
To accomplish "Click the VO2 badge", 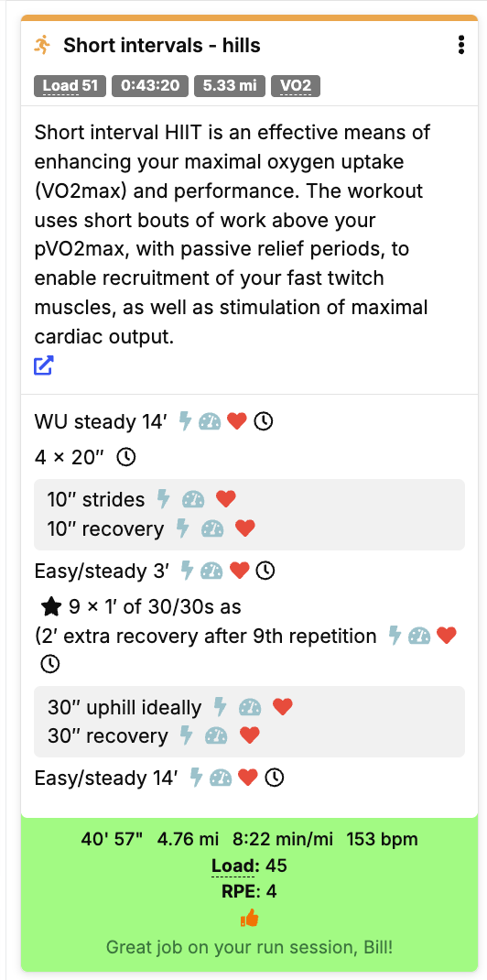I will [296, 85].
